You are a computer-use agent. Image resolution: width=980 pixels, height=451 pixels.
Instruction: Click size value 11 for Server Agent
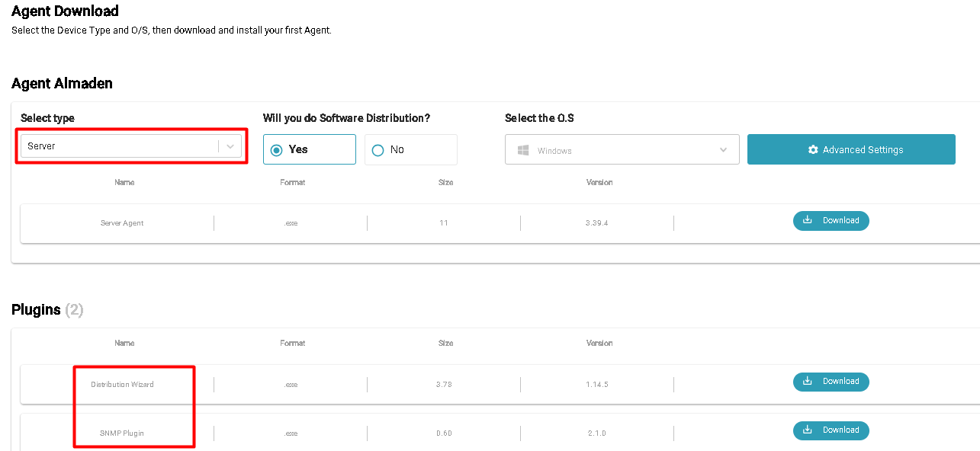[444, 223]
